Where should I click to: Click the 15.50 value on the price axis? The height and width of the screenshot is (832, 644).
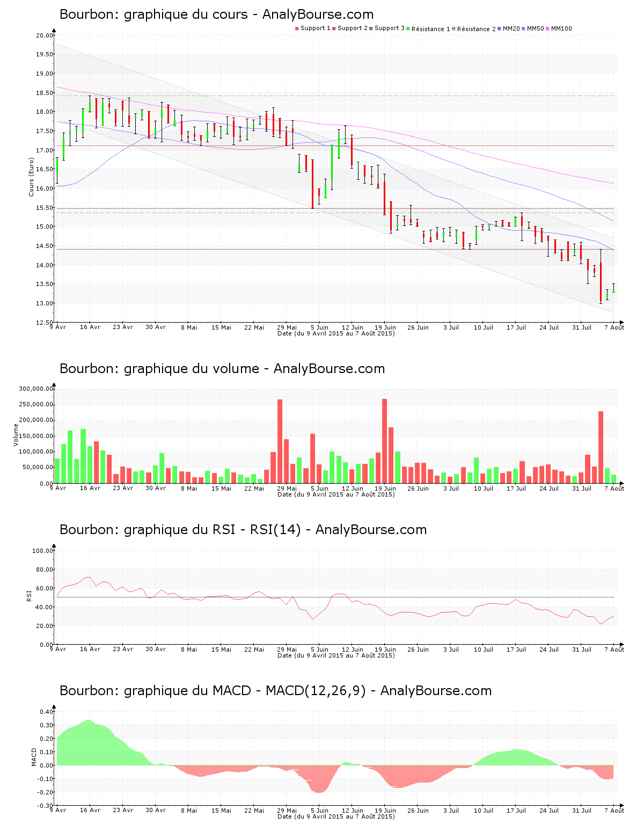[45, 208]
